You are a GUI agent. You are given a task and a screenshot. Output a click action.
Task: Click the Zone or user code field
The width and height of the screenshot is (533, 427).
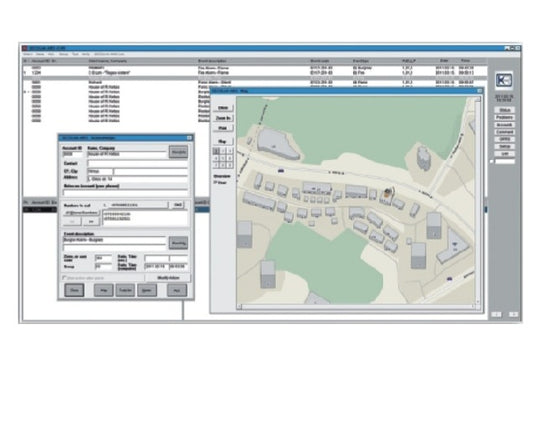tap(103, 258)
